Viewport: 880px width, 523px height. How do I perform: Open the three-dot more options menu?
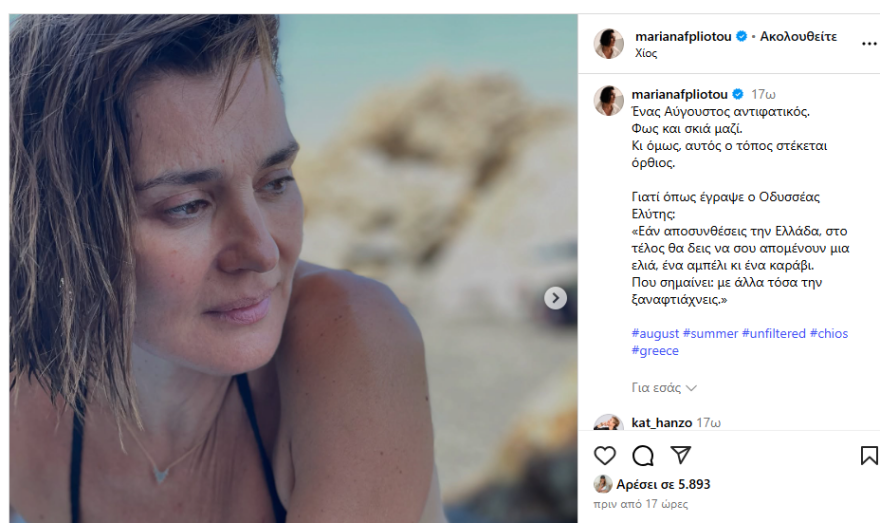tap(868, 44)
